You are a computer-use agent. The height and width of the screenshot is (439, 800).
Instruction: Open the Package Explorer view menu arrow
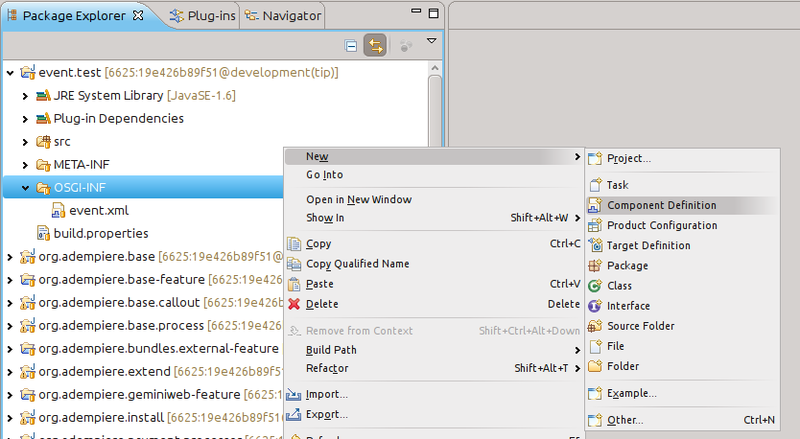[x=432, y=42]
